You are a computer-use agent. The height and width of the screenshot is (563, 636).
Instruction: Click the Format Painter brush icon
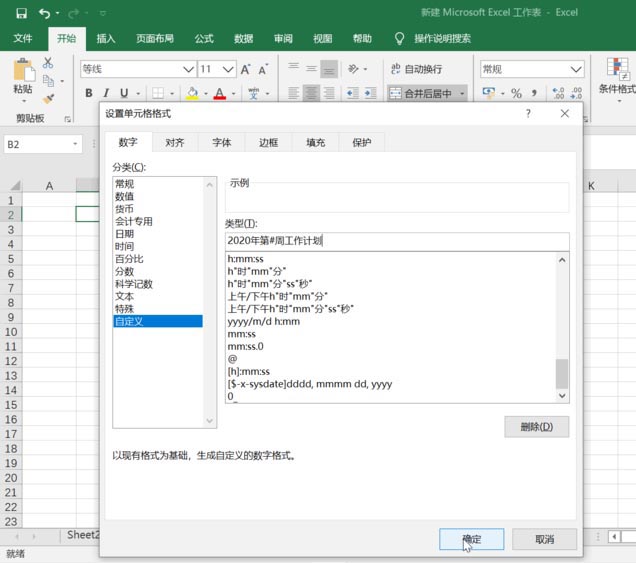coord(48,99)
